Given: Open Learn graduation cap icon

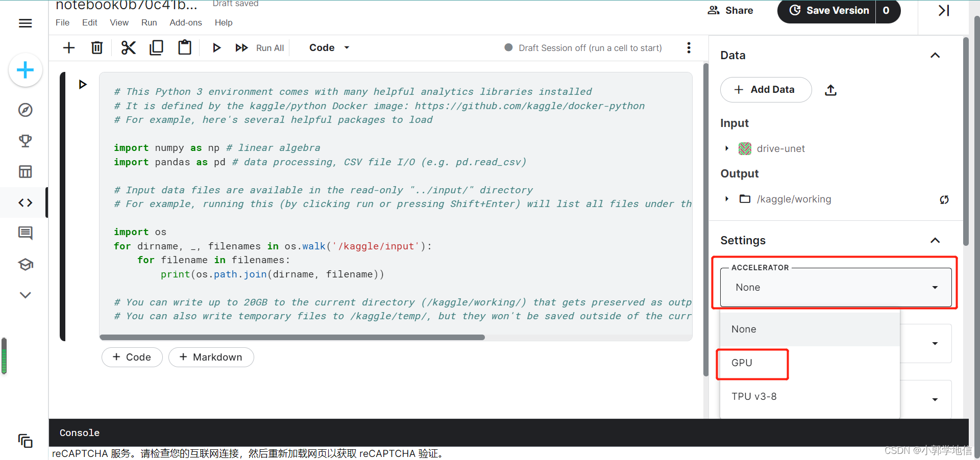Looking at the screenshot, I should 25,264.
